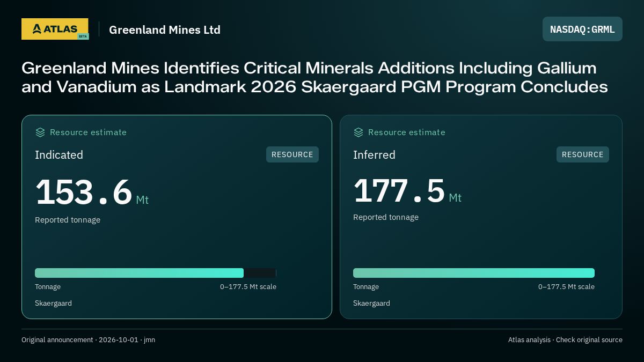Click the RESOURCE tag on Indicated card
The width and height of the screenshot is (644, 362).
click(x=292, y=154)
